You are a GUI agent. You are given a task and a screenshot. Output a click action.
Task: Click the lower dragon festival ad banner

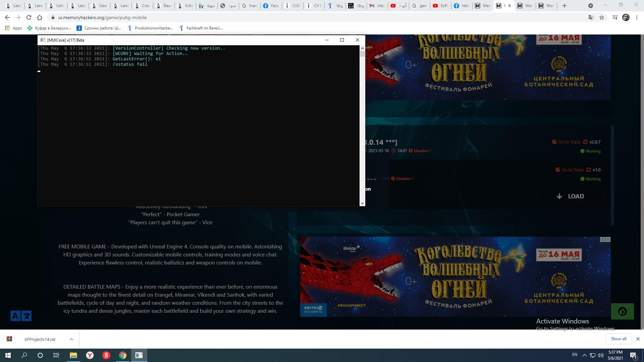[455, 277]
